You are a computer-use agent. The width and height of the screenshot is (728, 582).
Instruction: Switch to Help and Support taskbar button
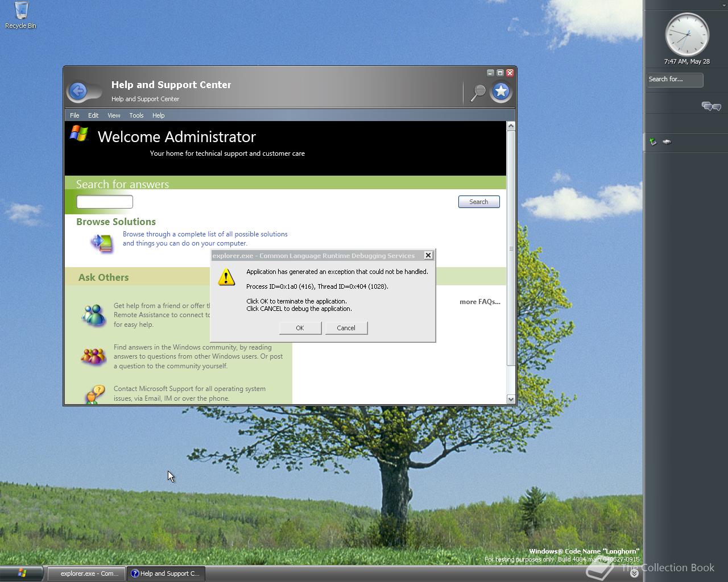(166, 573)
